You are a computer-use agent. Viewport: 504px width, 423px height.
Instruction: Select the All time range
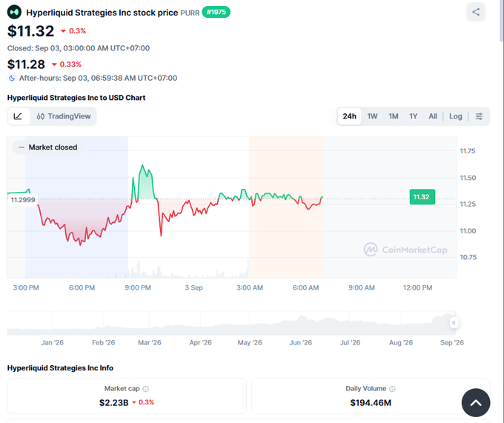click(x=433, y=116)
